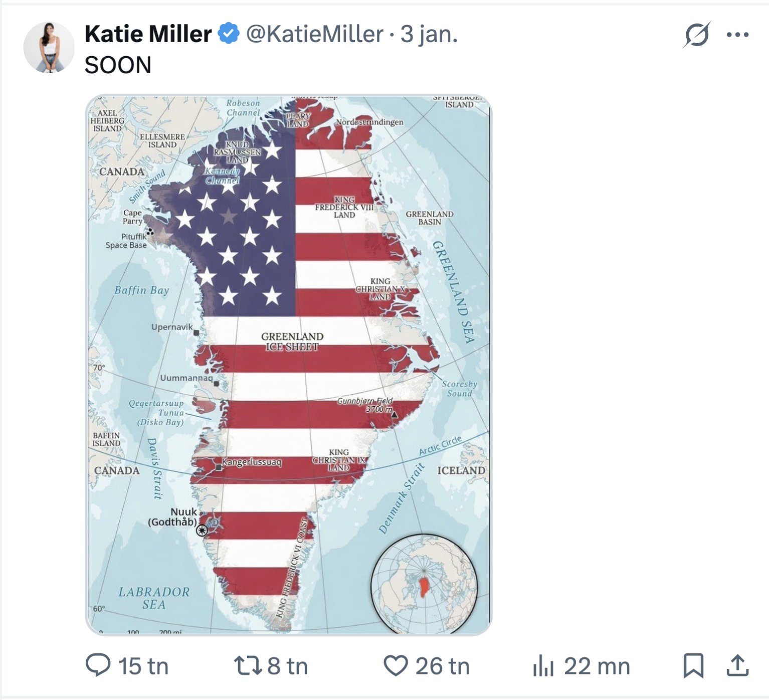Repost using the retweet arrows icon
The image size is (769, 700).
click(x=248, y=666)
